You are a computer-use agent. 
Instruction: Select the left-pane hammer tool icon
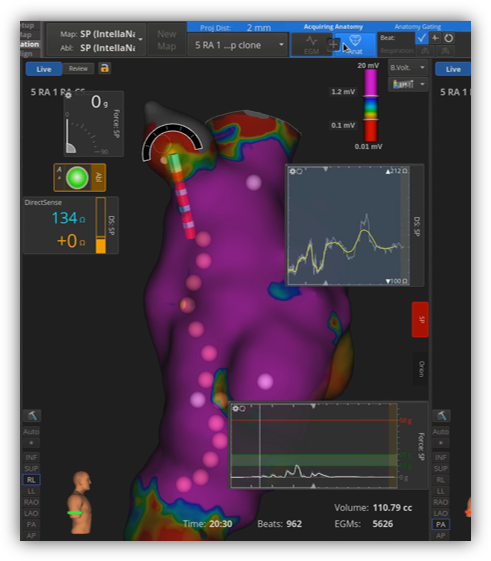[x=32, y=416]
